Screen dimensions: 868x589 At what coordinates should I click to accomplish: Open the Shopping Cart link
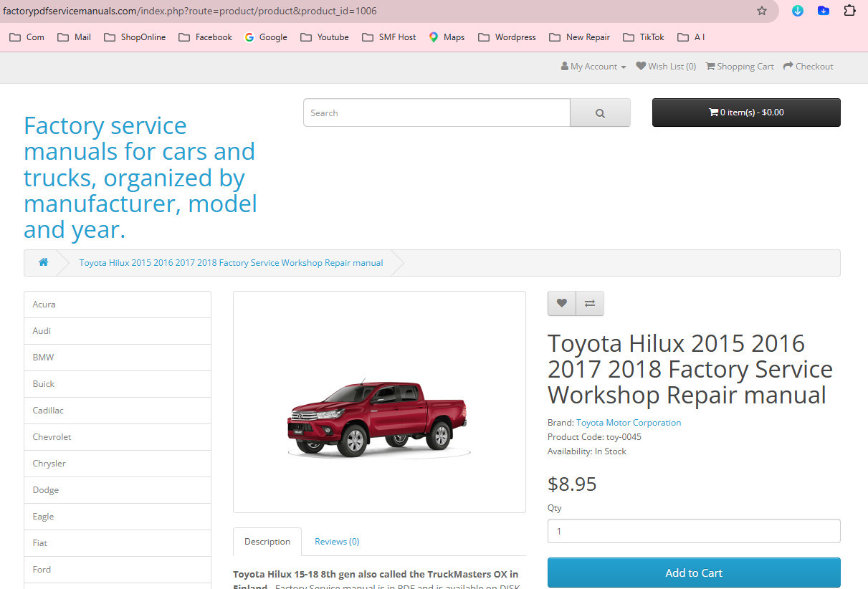[740, 67]
